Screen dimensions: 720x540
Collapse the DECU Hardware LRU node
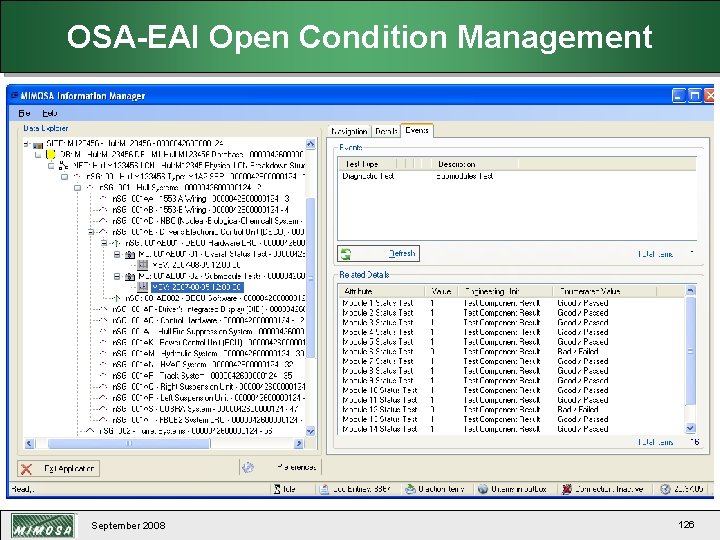click(104, 243)
